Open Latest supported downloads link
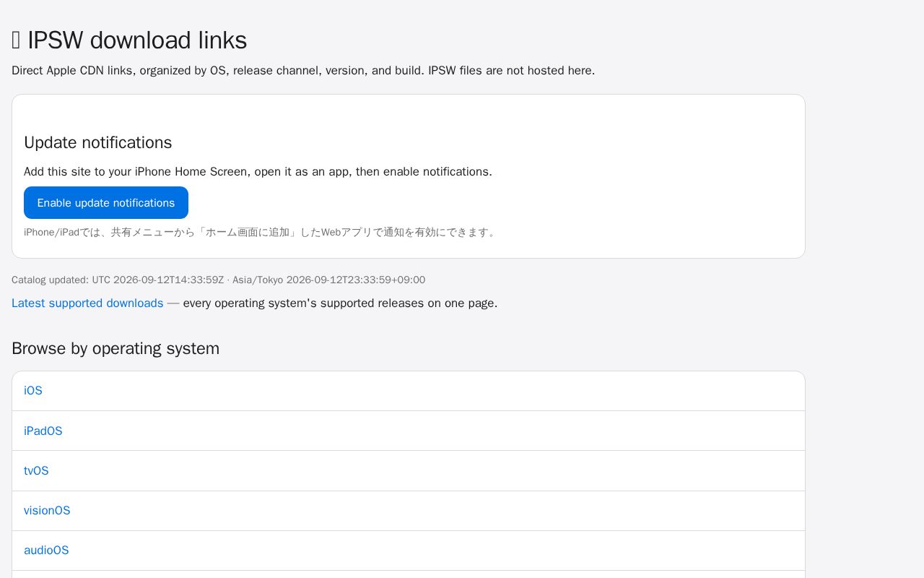 tap(87, 303)
